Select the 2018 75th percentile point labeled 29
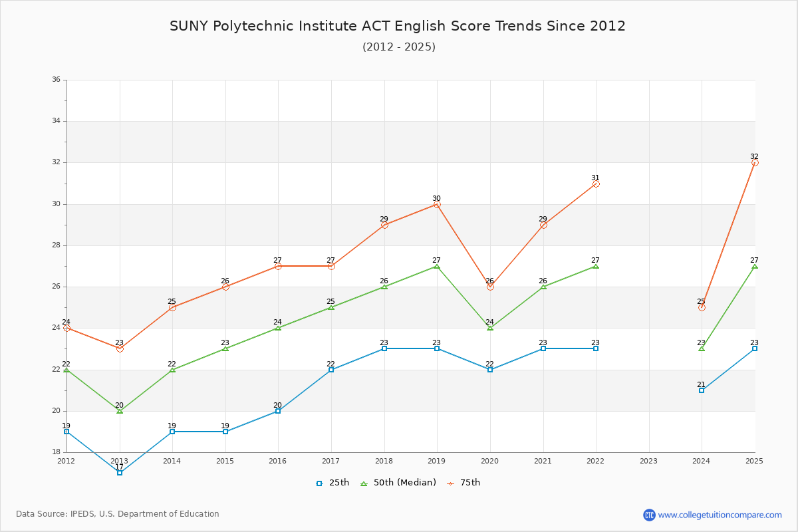 pyautogui.click(x=384, y=225)
